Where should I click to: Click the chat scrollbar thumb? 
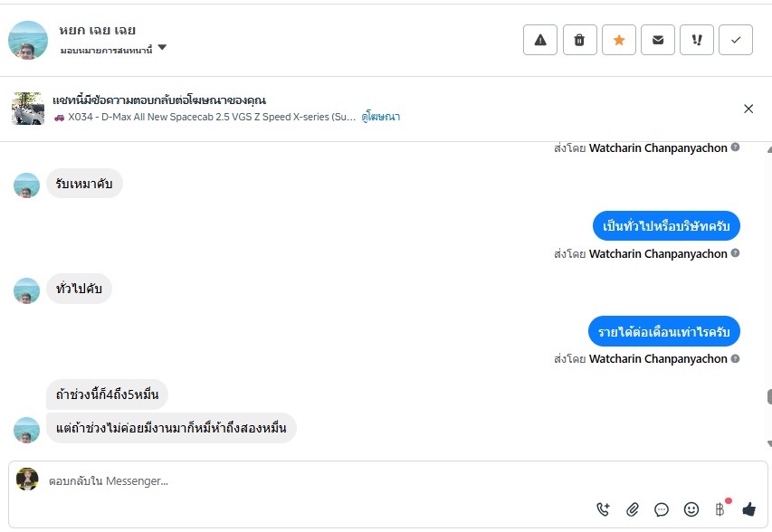click(x=768, y=396)
